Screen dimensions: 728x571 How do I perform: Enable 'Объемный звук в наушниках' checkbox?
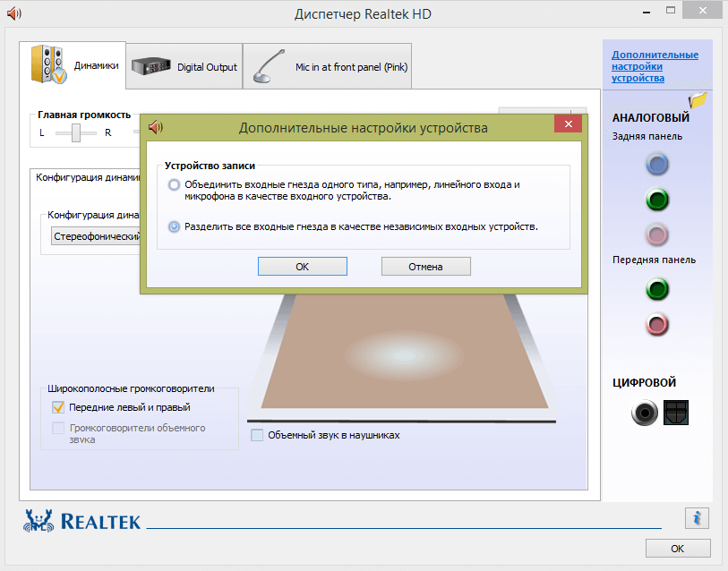[258, 435]
